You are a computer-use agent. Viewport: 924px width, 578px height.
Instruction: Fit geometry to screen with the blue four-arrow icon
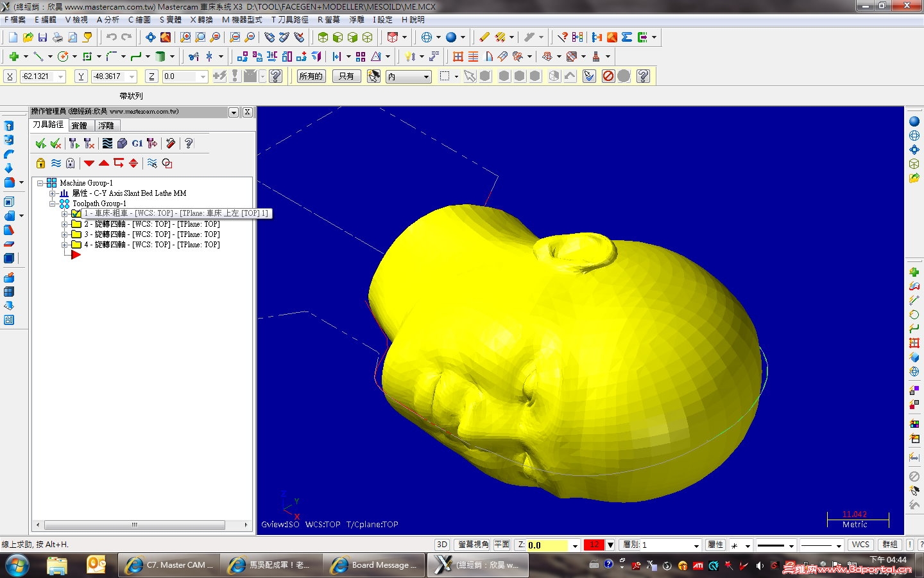pyautogui.click(x=151, y=37)
